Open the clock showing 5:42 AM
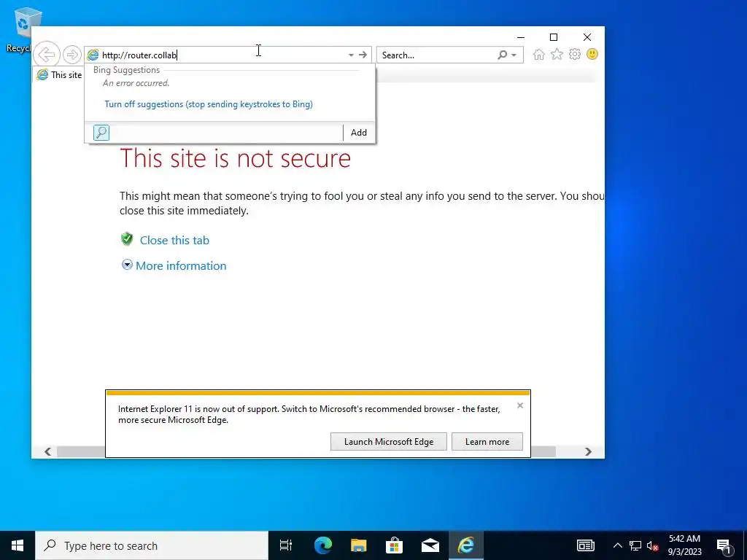The width and height of the screenshot is (747, 560). coord(684,545)
